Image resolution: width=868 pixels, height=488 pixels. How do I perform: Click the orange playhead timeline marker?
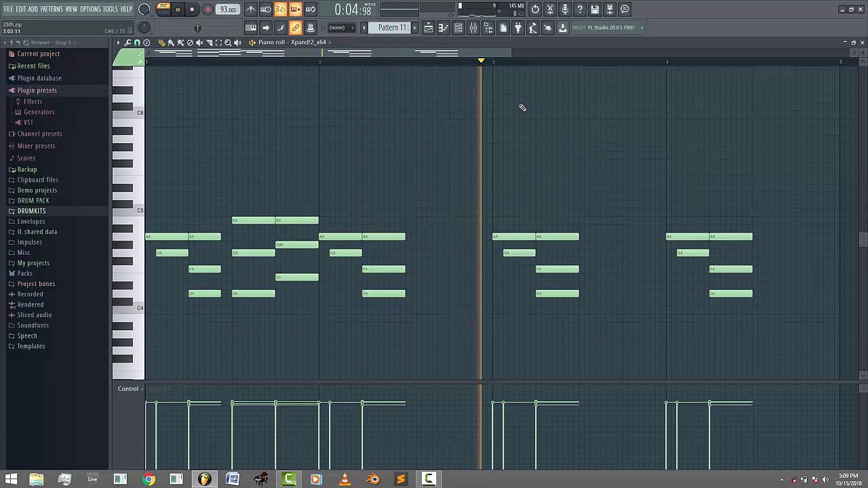[481, 61]
